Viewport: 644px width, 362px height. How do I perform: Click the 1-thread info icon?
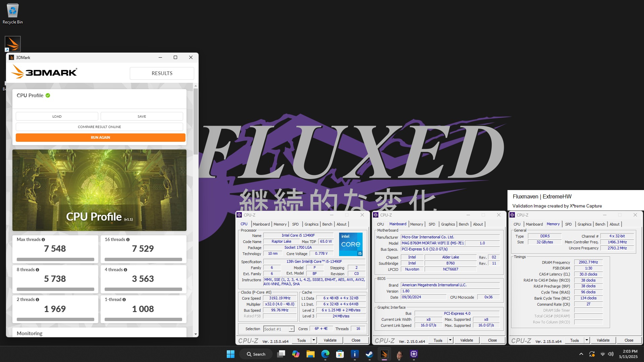(124, 300)
